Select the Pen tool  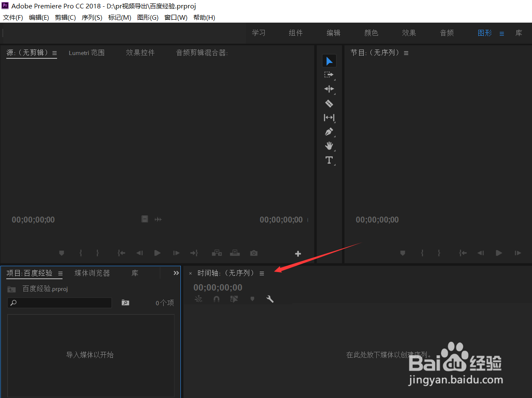click(x=329, y=132)
